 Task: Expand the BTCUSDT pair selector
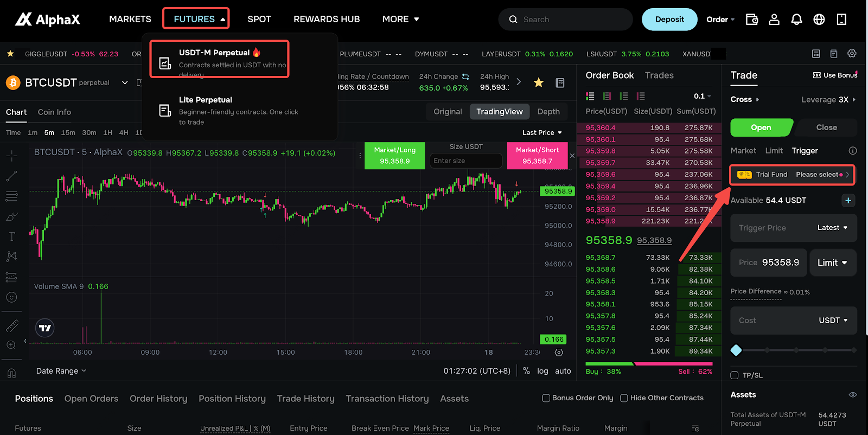(x=125, y=82)
